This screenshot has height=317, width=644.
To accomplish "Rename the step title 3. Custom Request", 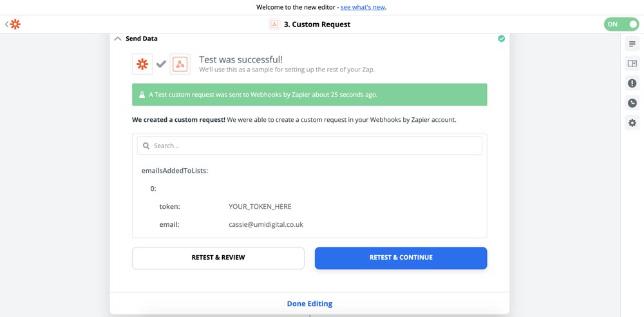I will (317, 24).
